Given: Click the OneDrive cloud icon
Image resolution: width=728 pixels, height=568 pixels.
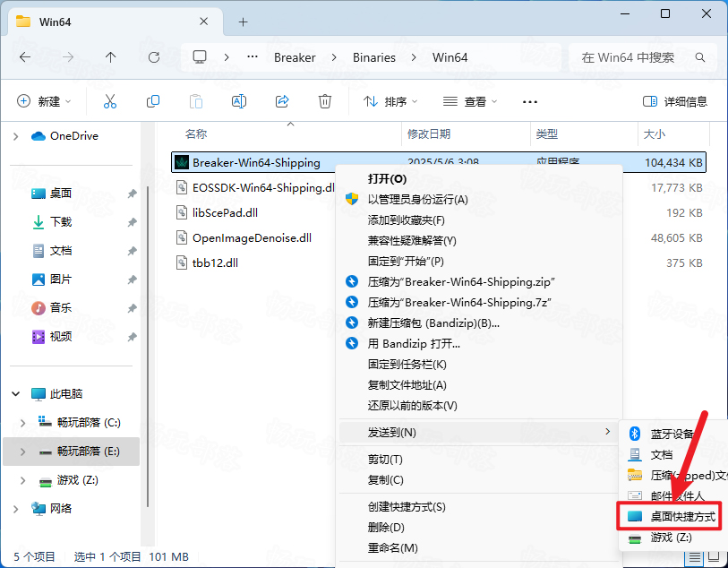Looking at the screenshot, I should [x=39, y=136].
